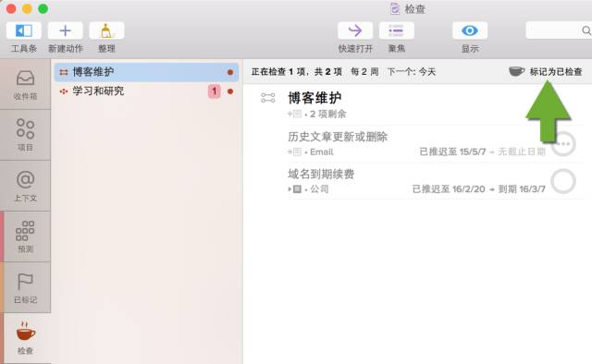Switch to 上下文 contexts perspective
The image size is (592, 364).
click(x=25, y=186)
